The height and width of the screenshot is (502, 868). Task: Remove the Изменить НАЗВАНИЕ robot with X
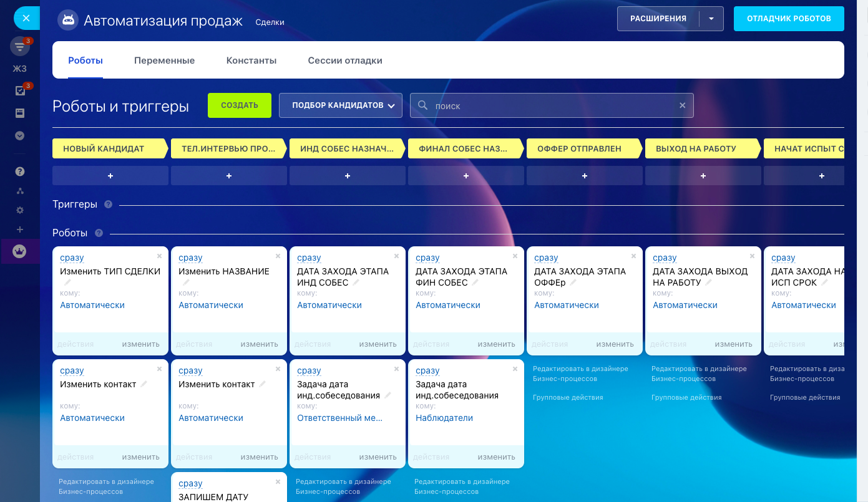(x=278, y=256)
